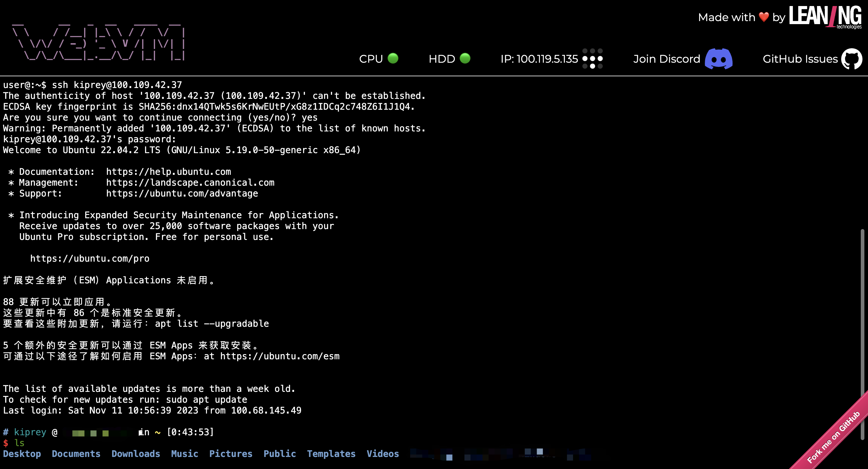Click the Discord logo icon

coord(718,59)
